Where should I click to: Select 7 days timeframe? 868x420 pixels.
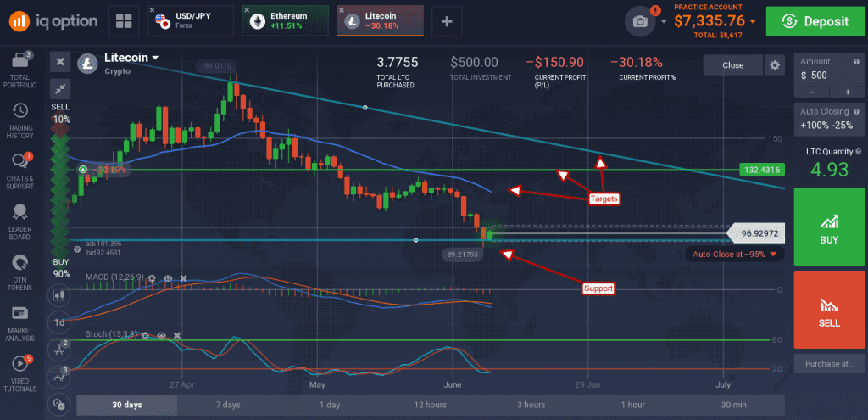pos(228,405)
